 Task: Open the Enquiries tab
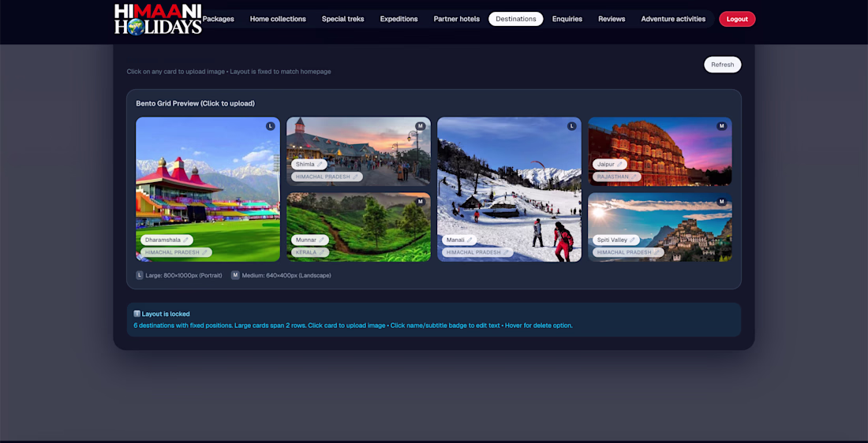pos(567,19)
